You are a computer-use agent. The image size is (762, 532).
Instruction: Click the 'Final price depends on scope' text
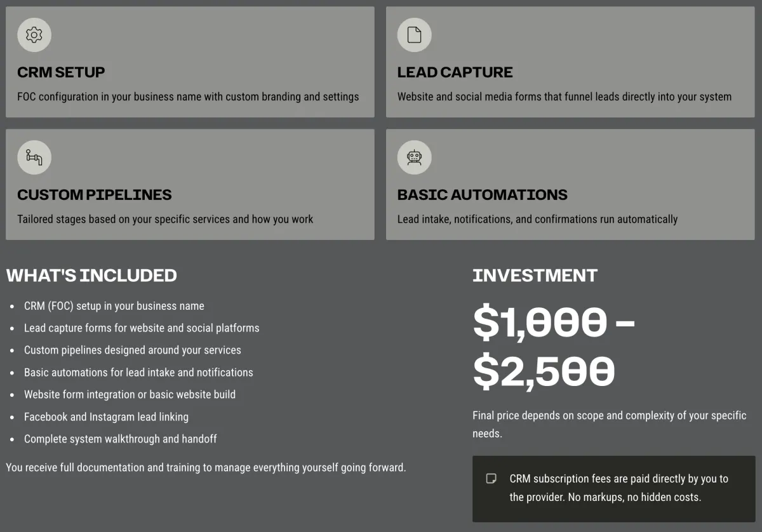point(610,425)
